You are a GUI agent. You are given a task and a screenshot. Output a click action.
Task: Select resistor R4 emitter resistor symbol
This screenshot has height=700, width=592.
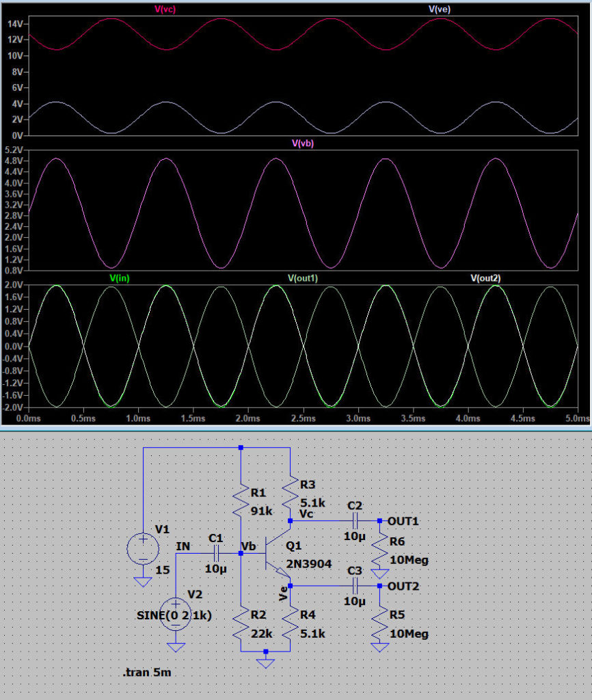click(x=291, y=623)
